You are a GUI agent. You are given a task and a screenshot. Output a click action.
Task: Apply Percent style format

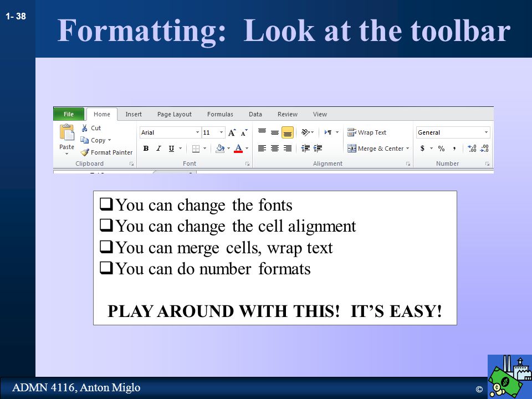pos(441,149)
